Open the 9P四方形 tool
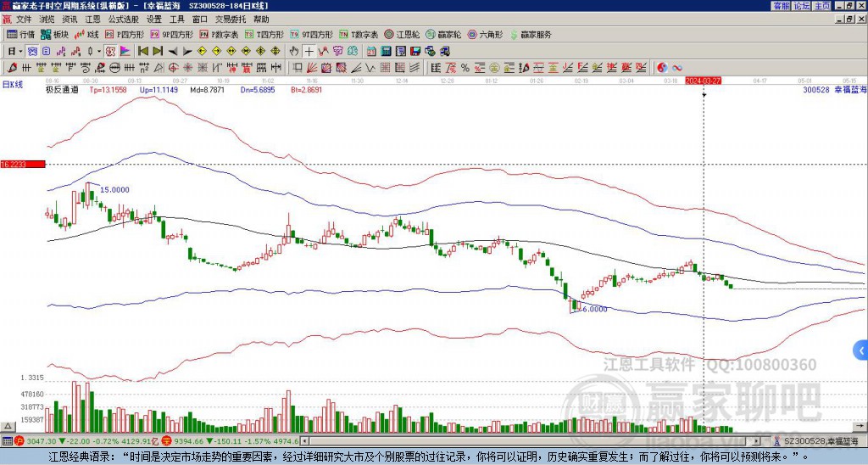868x465 pixels. pyautogui.click(x=171, y=34)
